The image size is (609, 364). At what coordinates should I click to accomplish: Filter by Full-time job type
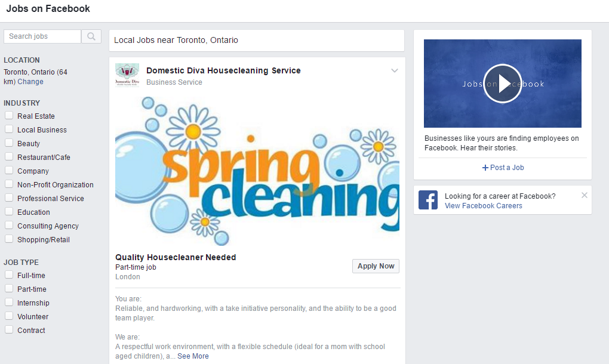point(9,275)
